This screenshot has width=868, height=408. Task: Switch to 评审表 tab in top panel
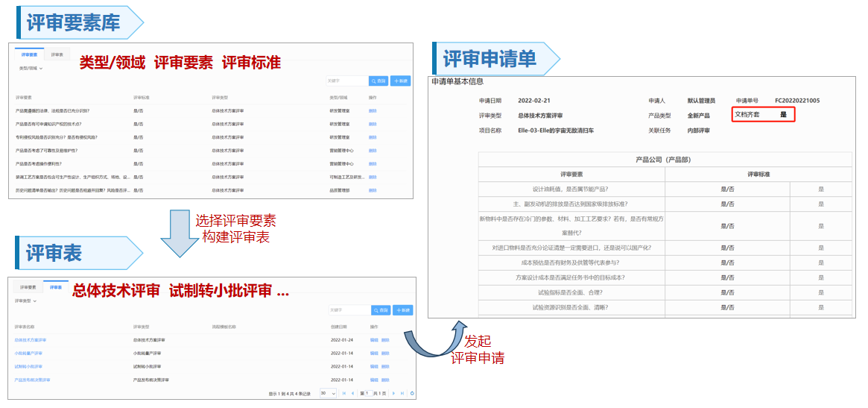[57, 54]
